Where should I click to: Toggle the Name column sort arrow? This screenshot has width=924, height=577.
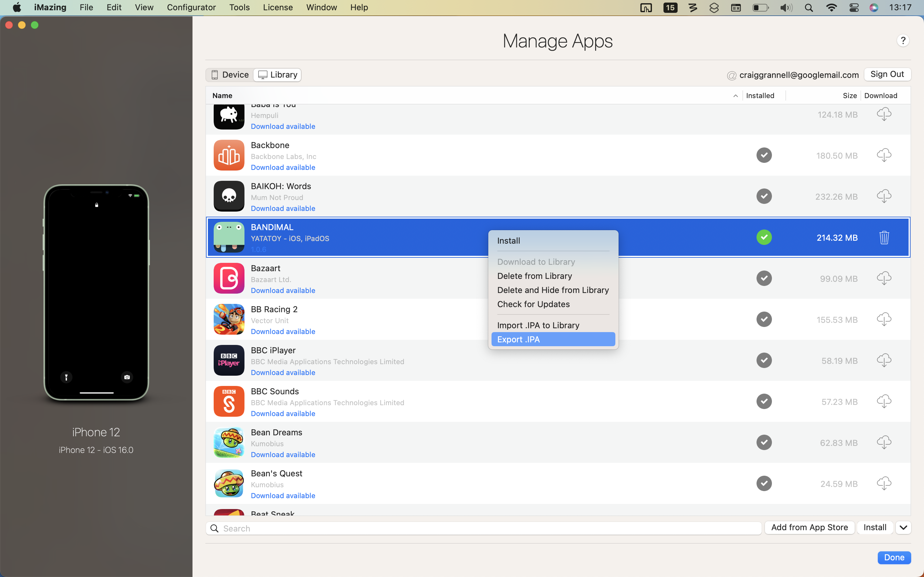coord(735,96)
